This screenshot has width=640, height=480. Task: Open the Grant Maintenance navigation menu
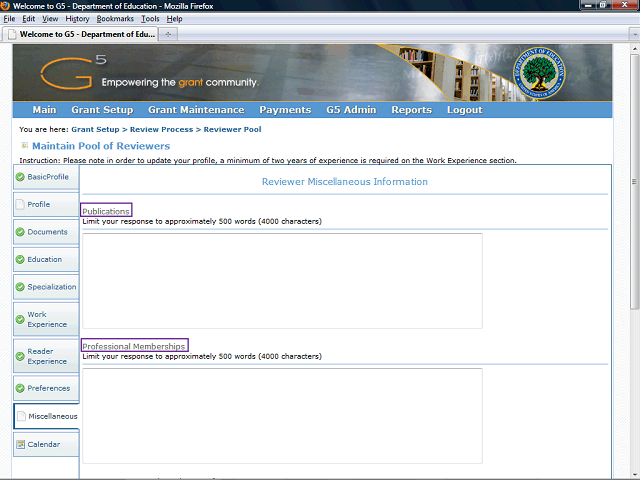[x=196, y=110]
